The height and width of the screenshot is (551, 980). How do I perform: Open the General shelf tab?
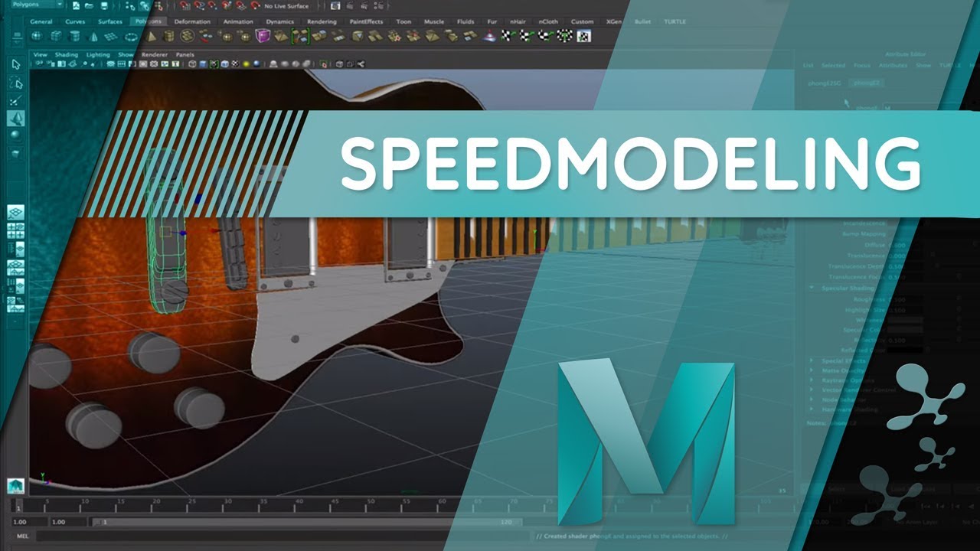[x=41, y=21]
